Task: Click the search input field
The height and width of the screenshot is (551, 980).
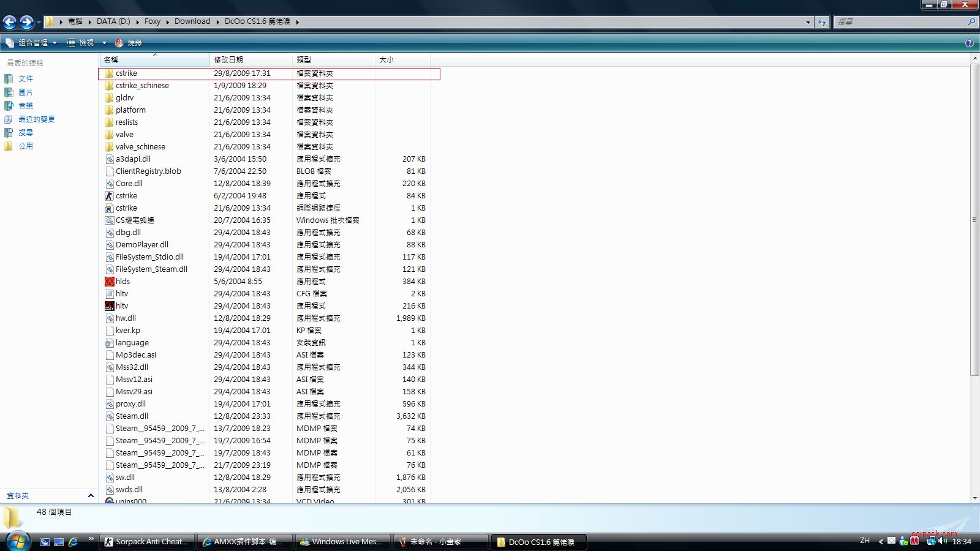Action: [x=900, y=21]
